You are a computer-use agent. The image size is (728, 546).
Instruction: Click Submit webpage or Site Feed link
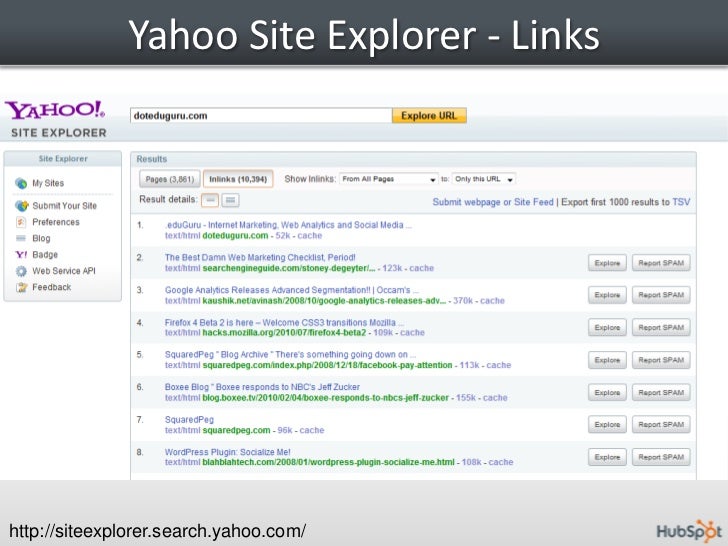pos(493,202)
